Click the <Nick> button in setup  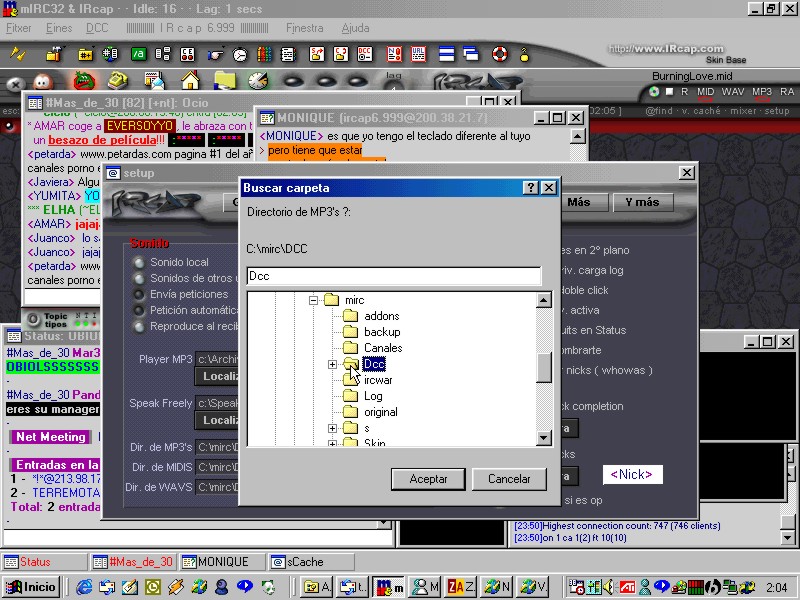tap(632, 474)
